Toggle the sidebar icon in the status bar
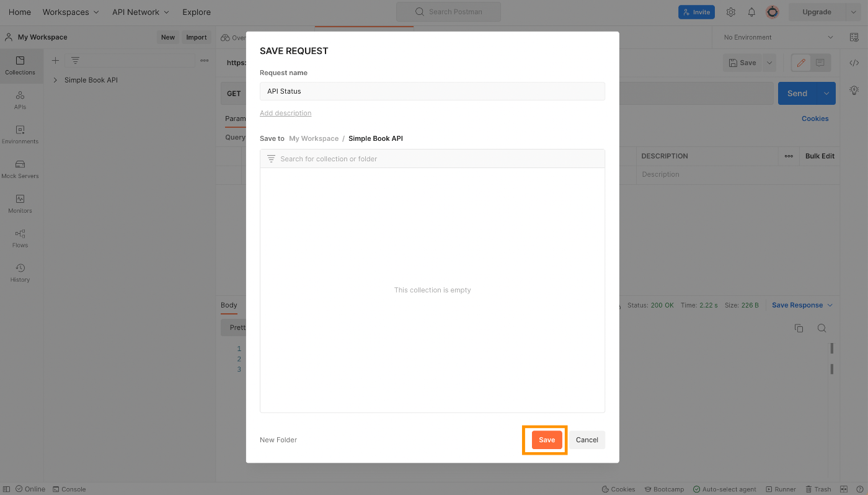Screen dimensions: 868x495 click(x=7, y=489)
